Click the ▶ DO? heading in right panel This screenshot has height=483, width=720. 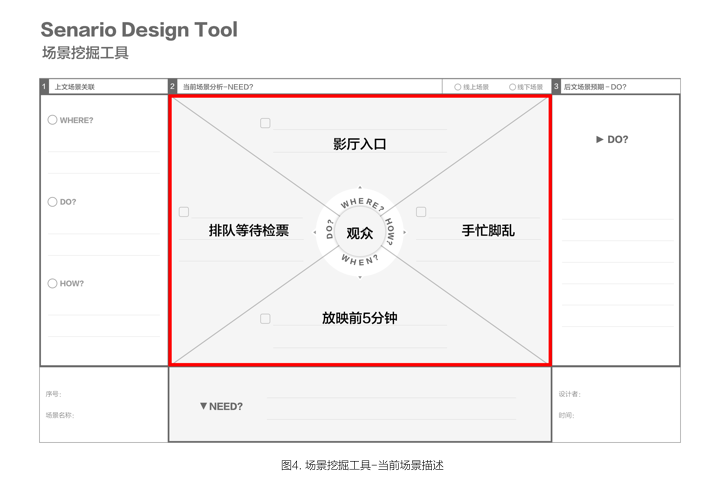pos(612,140)
